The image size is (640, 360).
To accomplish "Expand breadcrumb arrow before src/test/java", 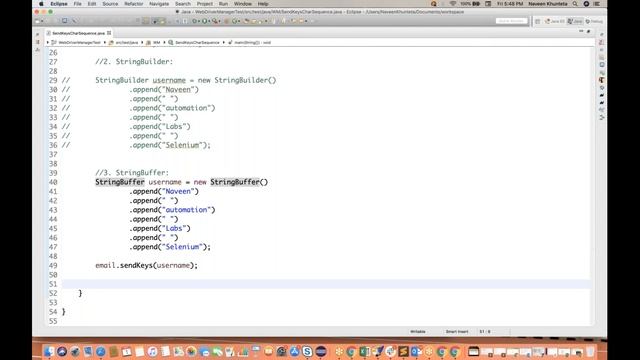I will pyautogui.click(x=104, y=42).
